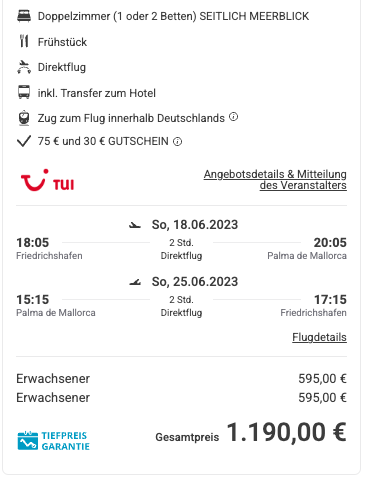Click the bed icon beside Doppelzimmer
366x478 pixels.
(x=24, y=16)
